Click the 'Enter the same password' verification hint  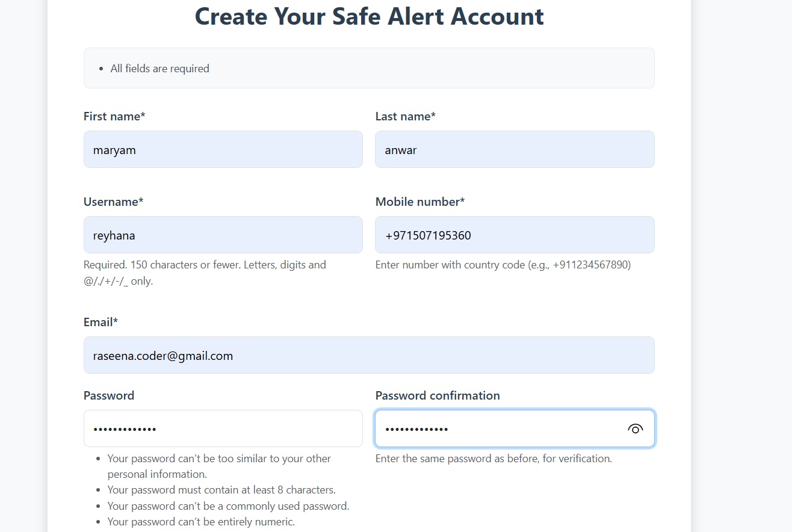click(493, 459)
